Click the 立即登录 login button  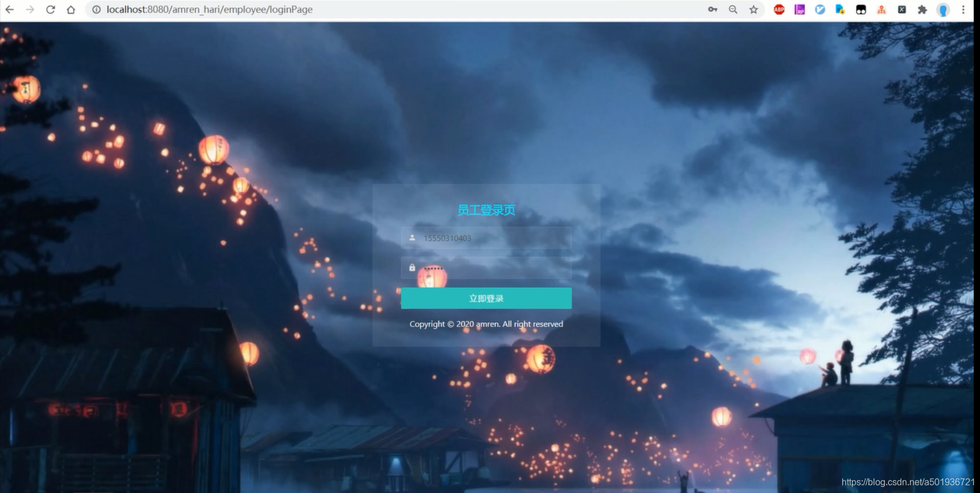pos(486,298)
